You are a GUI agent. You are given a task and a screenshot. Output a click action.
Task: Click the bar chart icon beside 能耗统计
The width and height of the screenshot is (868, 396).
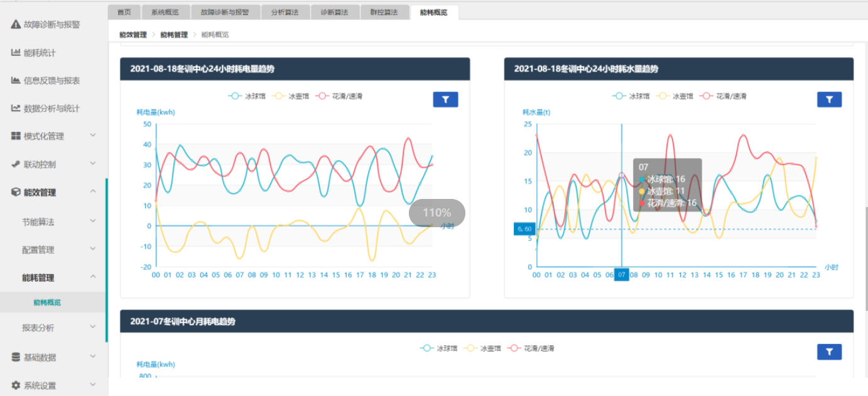[16, 53]
